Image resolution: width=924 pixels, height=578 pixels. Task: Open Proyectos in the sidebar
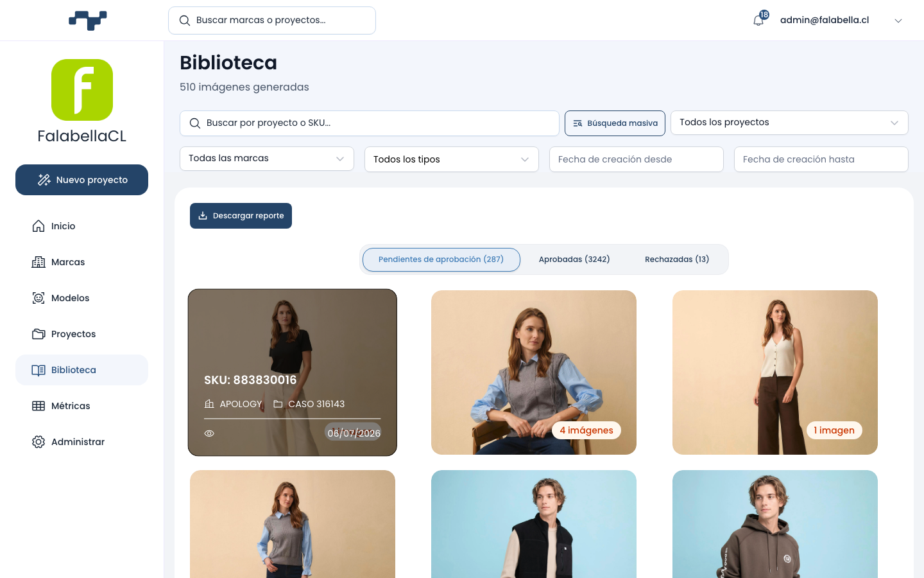(x=81, y=334)
